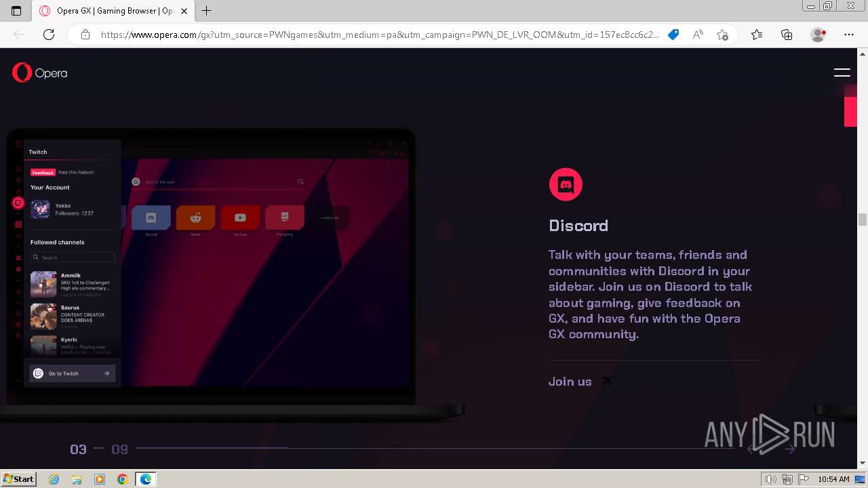868x488 pixels.
Task: Click the taskbar clock 10:54 AM
Action: click(833, 479)
